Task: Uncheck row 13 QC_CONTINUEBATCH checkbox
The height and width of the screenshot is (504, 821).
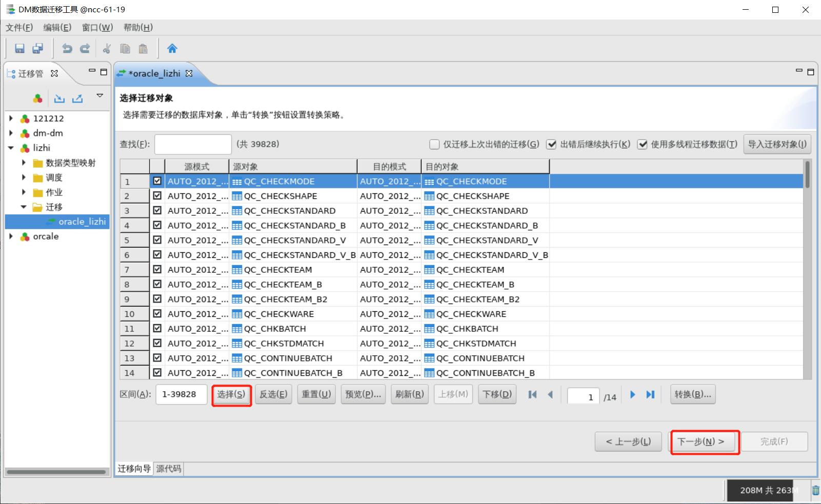Action: click(x=157, y=358)
